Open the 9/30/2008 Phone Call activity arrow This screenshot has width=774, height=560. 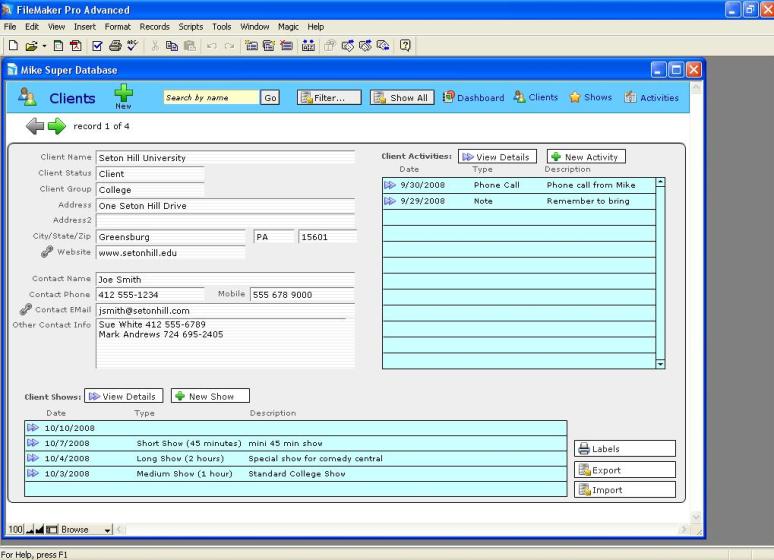(x=390, y=185)
